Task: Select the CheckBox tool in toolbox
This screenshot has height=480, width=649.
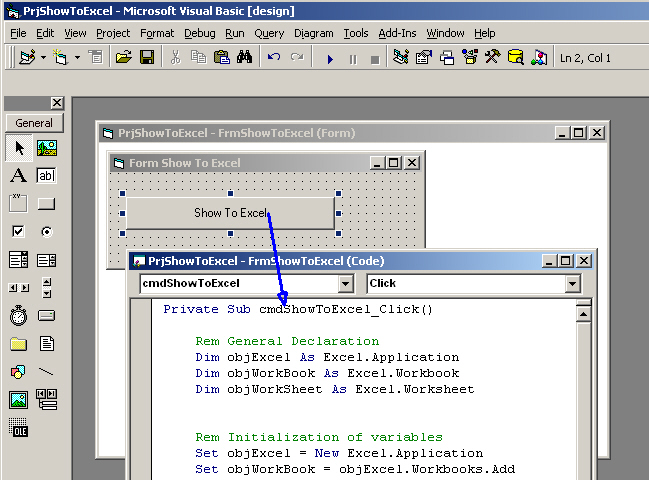Action: click(x=19, y=231)
